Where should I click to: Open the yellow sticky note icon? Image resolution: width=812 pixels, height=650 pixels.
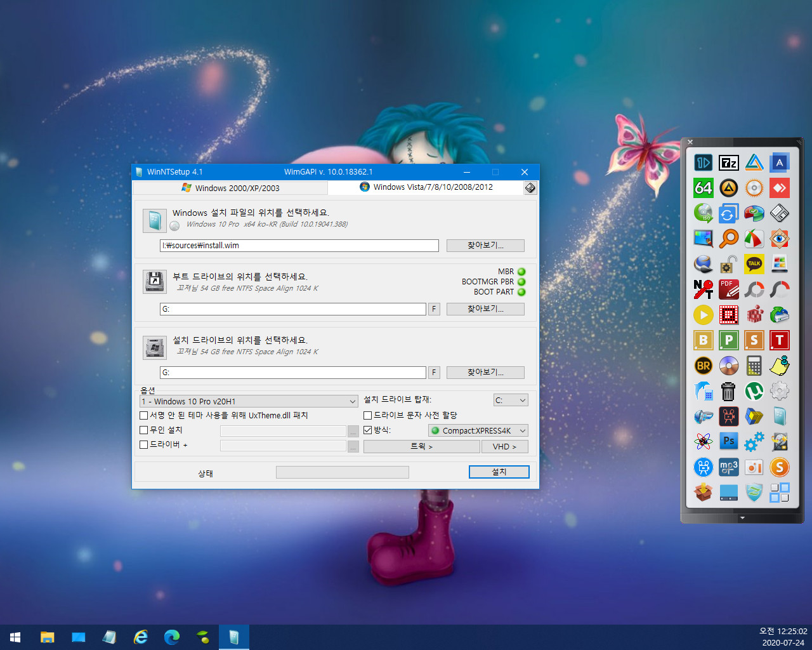point(780,366)
